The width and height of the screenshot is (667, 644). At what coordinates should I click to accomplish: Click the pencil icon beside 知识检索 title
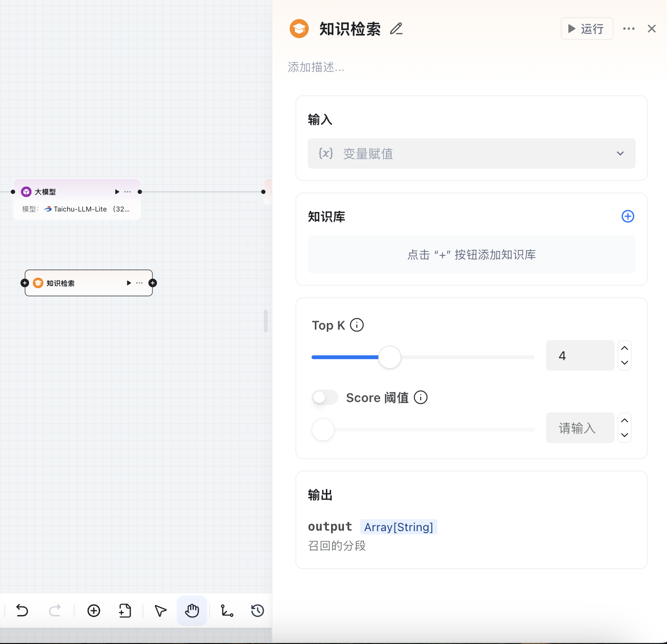point(396,29)
